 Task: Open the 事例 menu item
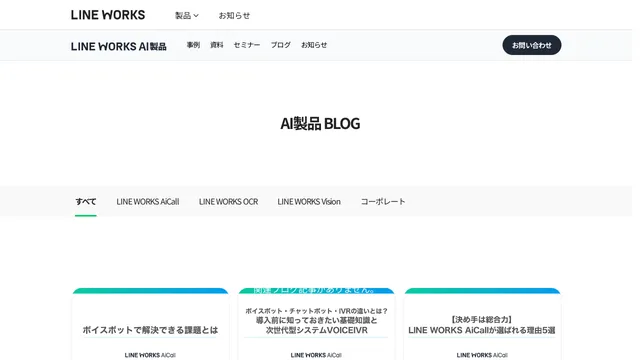tap(193, 45)
